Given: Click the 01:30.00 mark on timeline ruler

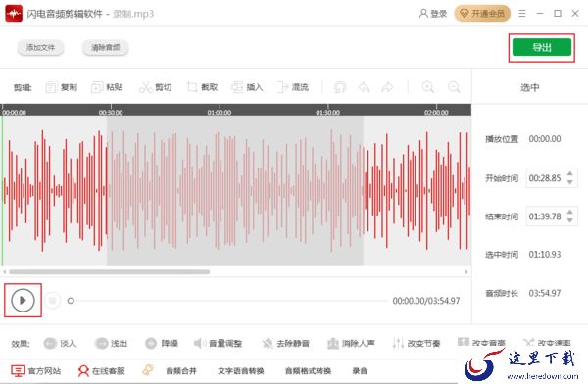Looking at the screenshot, I should (327, 112).
